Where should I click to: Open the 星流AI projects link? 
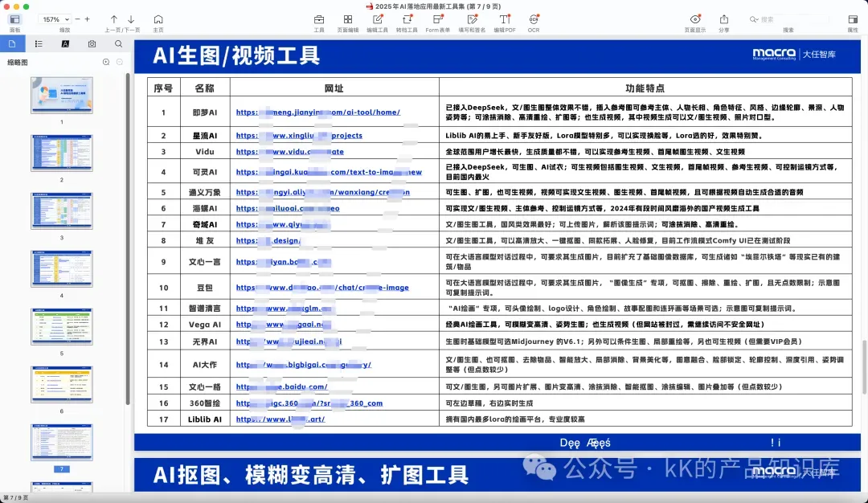[x=299, y=136]
